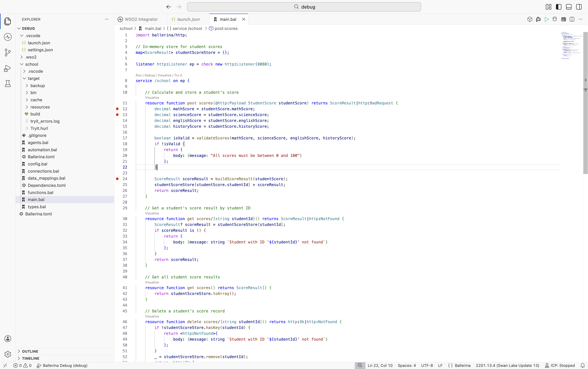This screenshot has width=588, height=369.
Task: Click 'Spaces: 4' indentation setting
Action: (407, 365)
